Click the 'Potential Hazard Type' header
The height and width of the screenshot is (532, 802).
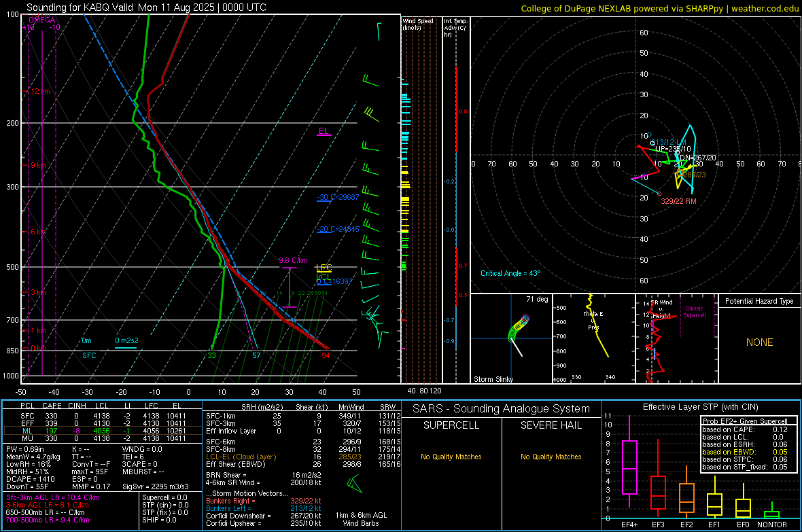click(x=759, y=301)
